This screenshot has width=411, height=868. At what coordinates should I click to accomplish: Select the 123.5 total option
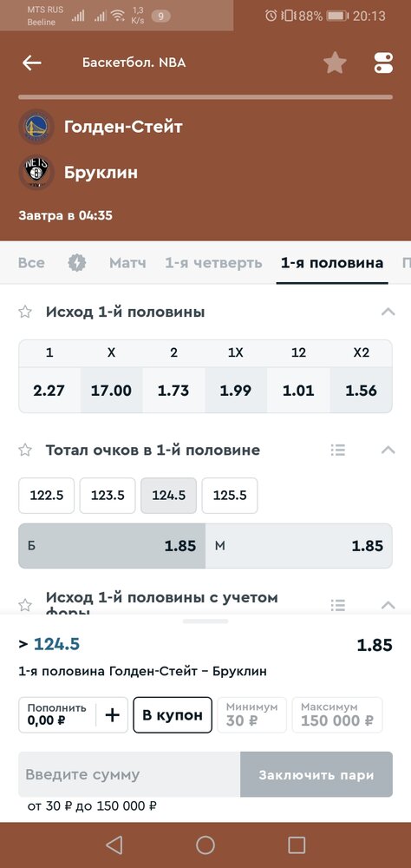click(108, 496)
